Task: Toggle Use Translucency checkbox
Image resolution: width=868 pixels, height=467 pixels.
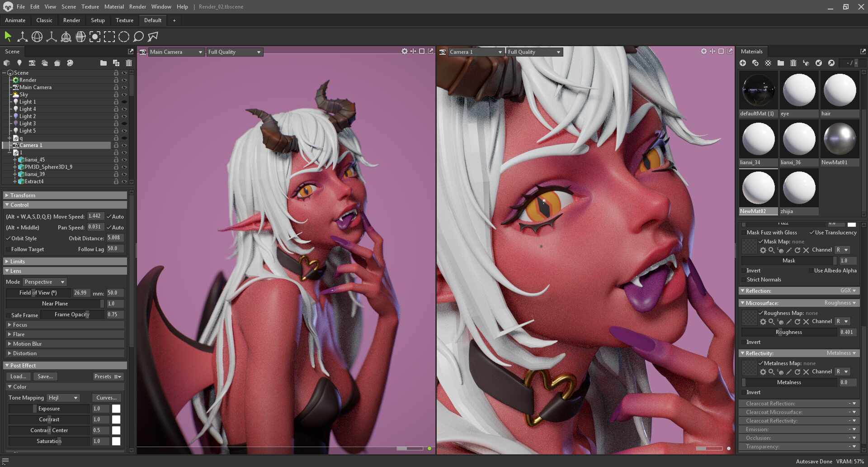Action: (812, 233)
